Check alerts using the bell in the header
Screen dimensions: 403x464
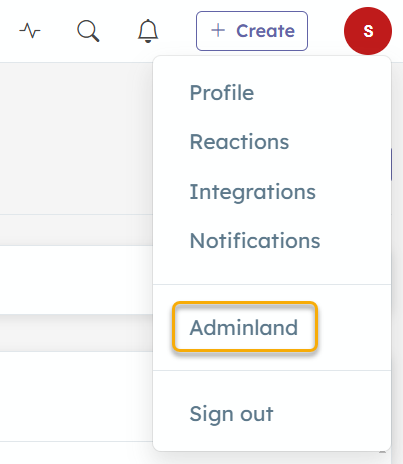pos(148,31)
